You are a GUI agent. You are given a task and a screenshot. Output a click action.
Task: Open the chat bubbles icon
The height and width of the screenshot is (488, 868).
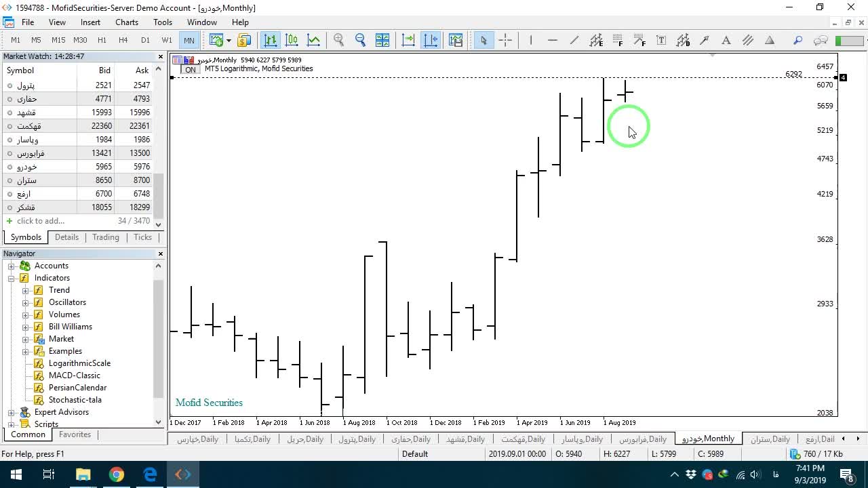[821, 40]
